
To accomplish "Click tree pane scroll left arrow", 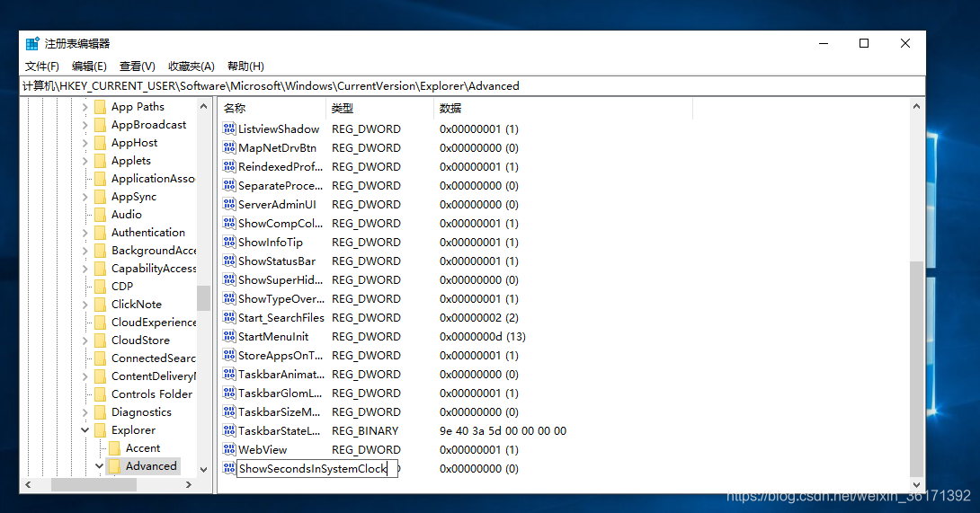I will (28, 485).
